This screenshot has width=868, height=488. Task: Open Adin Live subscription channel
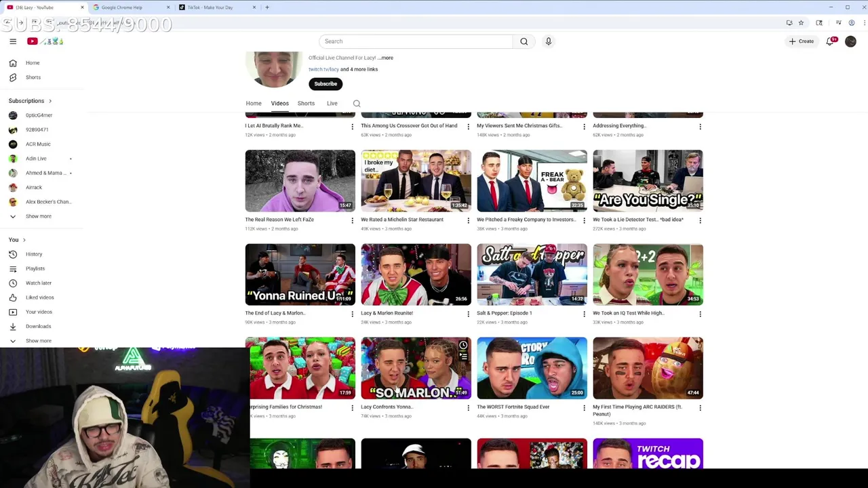36,159
